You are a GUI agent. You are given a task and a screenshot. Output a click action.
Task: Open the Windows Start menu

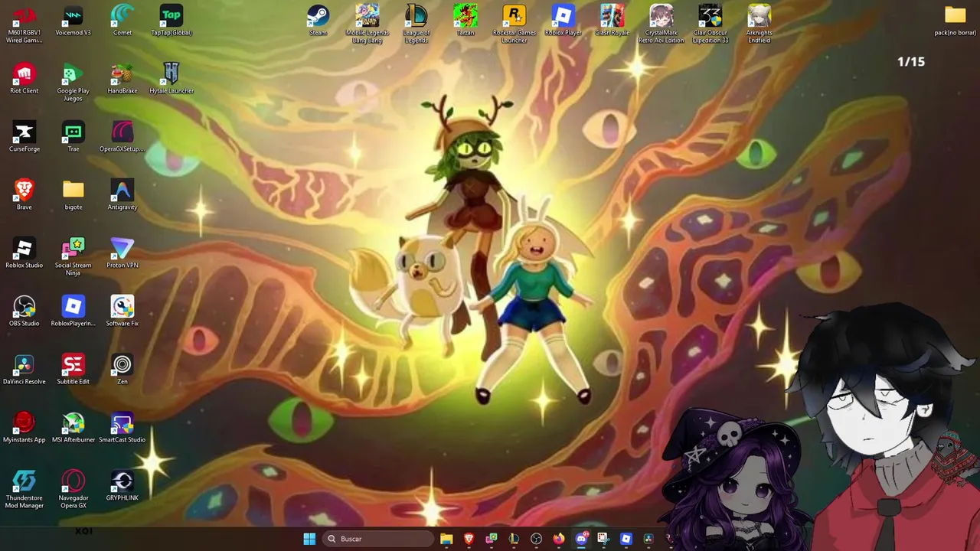point(309,539)
